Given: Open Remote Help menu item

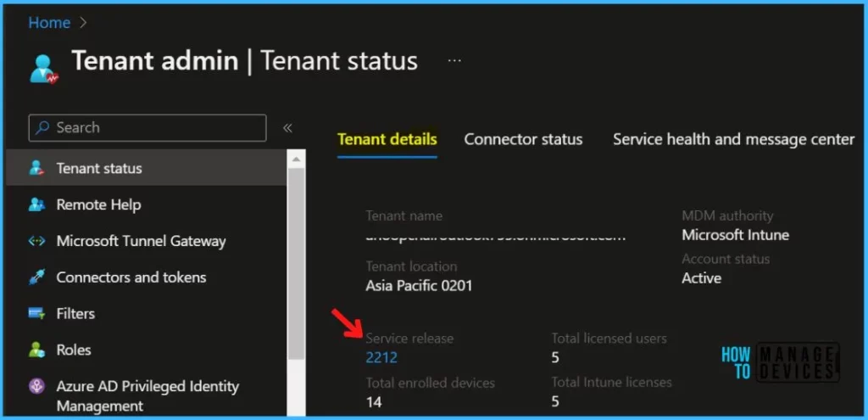Looking at the screenshot, I should (147, 204).
